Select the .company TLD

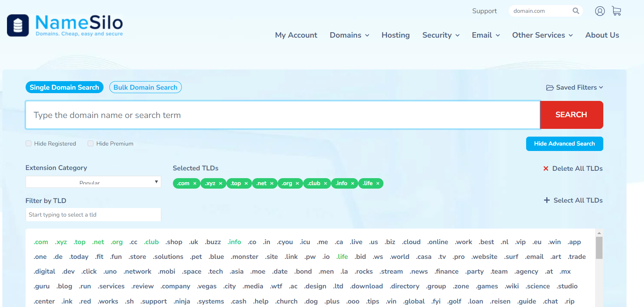click(x=175, y=286)
